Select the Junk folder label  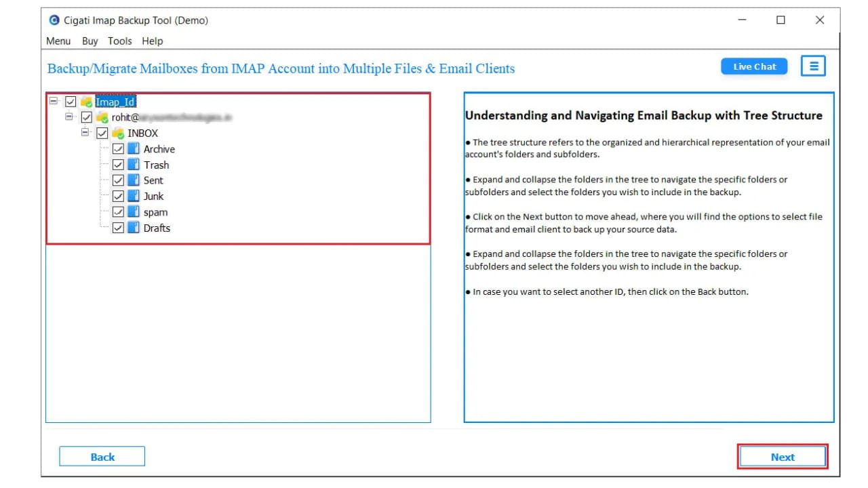tap(154, 196)
